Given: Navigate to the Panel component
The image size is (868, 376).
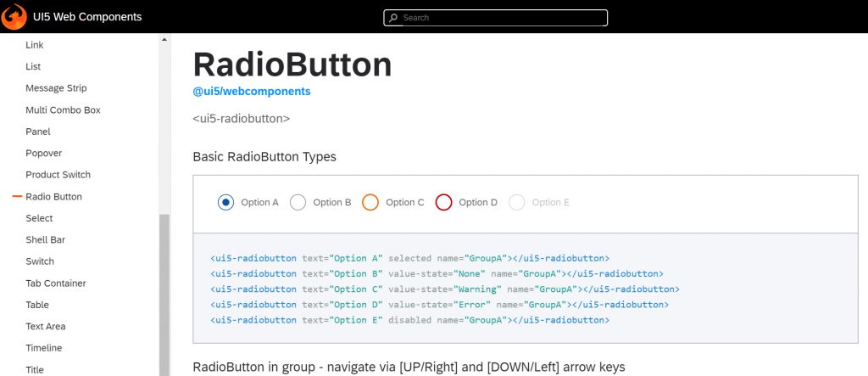Looking at the screenshot, I should pos(37,132).
